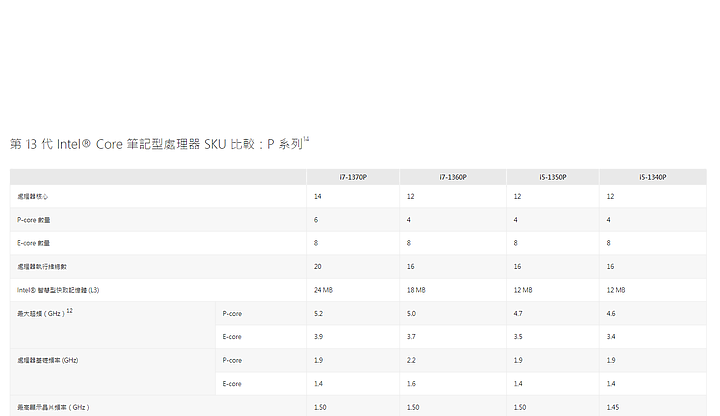Click base P-core value 2.2
The image size is (720, 416).
411,360
